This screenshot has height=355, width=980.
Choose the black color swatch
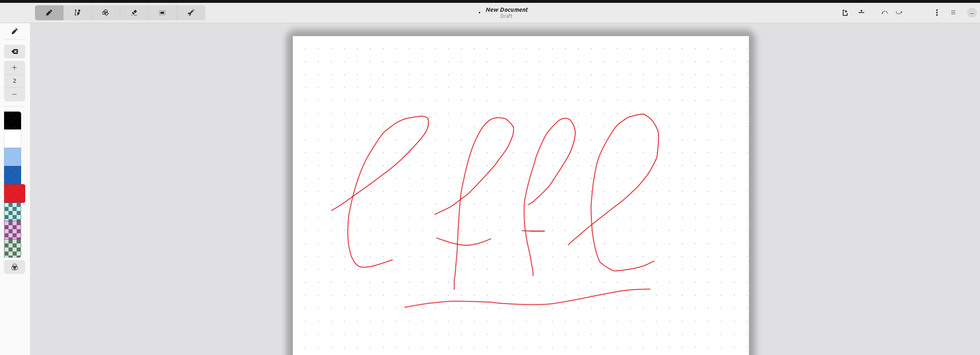point(13,120)
